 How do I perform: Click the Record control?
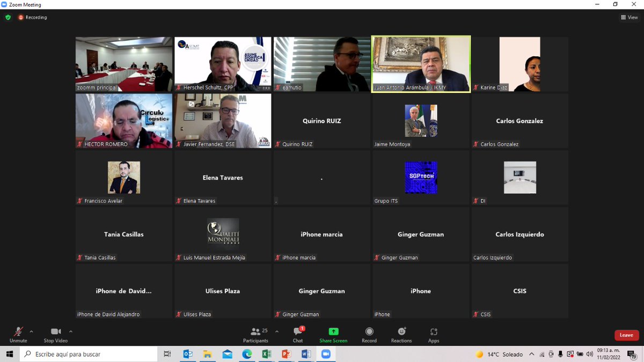pyautogui.click(x=369, y=335)
